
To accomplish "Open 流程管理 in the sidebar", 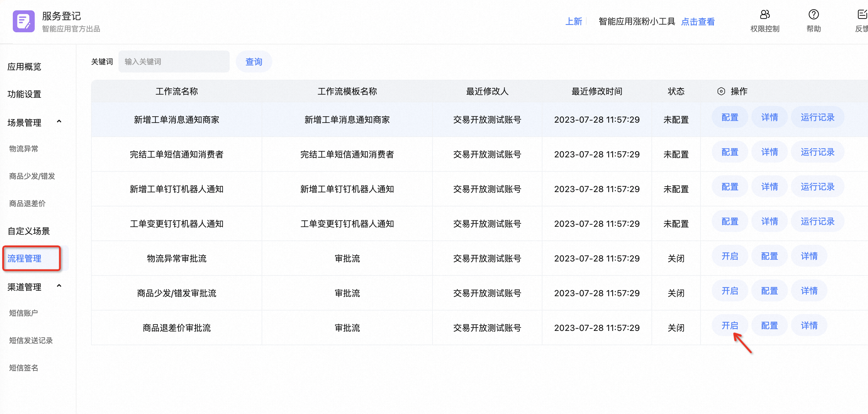I will tap(25, 258).
